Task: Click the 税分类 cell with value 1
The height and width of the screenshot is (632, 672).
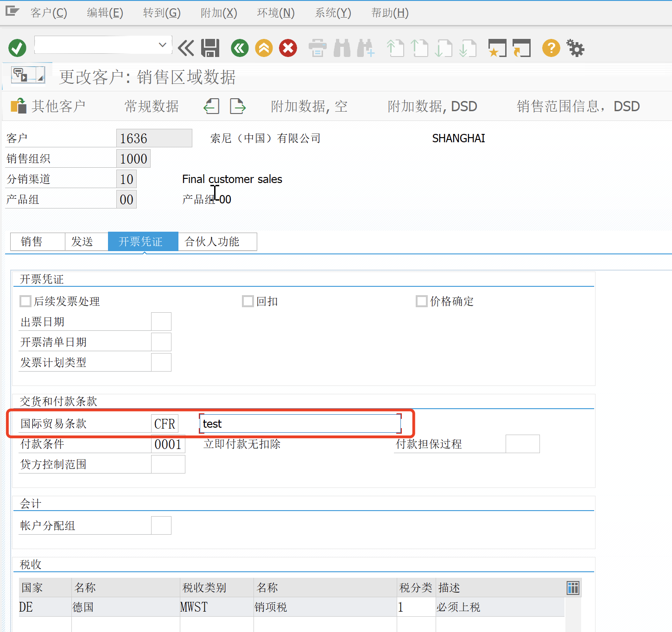Action: coord(416,607)
